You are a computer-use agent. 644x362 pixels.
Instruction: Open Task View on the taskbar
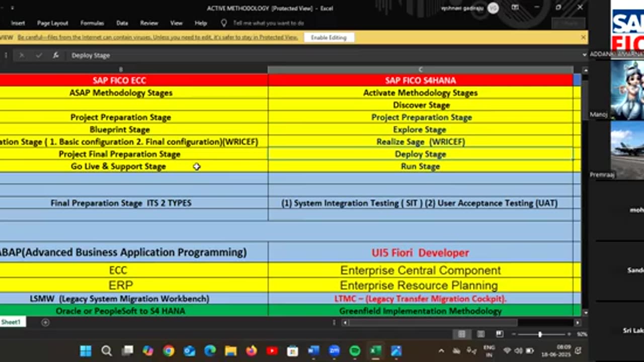[x=127, y=350]
